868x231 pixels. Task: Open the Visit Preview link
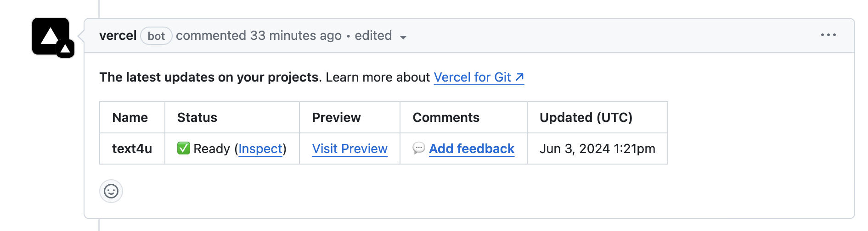(349, 149)
